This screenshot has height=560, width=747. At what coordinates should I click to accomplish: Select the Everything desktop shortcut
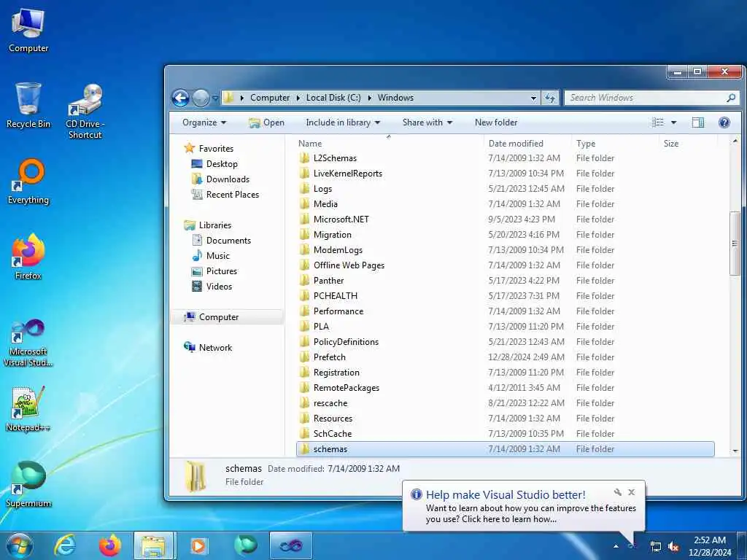(28, 182)
